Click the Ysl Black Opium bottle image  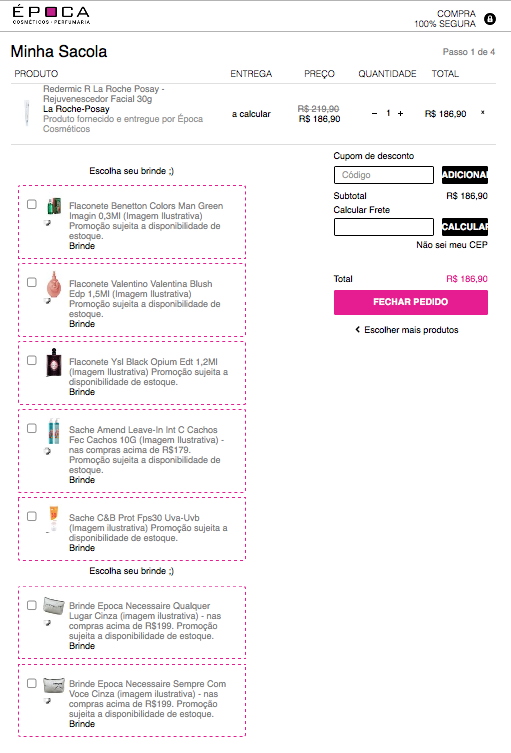click(54, 363)
